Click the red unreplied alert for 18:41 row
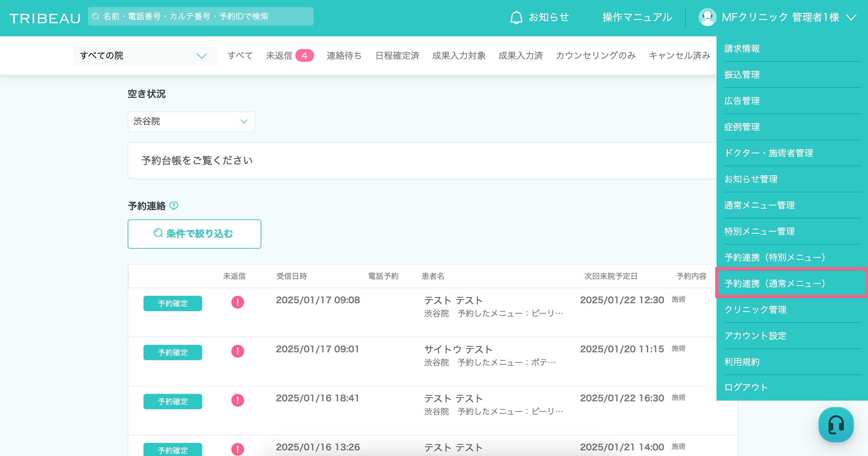This screenshot has height=456, width=868. tap(237, 400)
